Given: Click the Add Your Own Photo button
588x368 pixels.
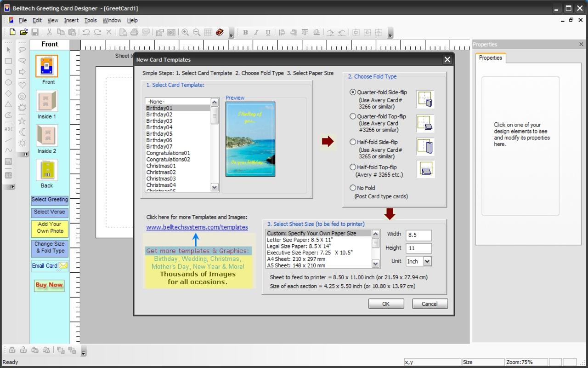Looking at the screenshot, I should coord(50,228).
